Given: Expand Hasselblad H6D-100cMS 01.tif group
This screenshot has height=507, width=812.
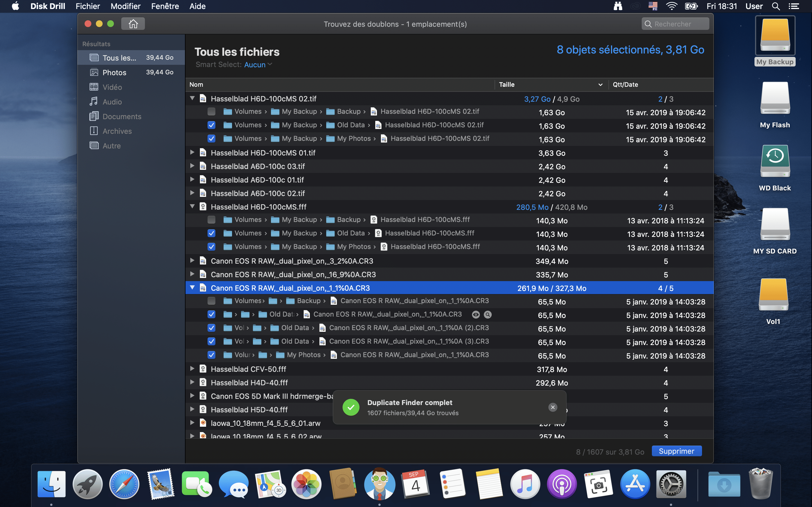Looking at the screenshot, I should tap(192, 153).
